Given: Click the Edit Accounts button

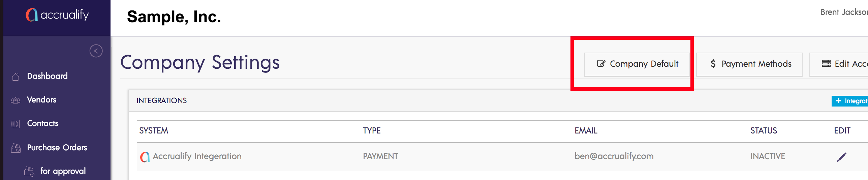Looking at the screenshot, I should coord(842,64).
